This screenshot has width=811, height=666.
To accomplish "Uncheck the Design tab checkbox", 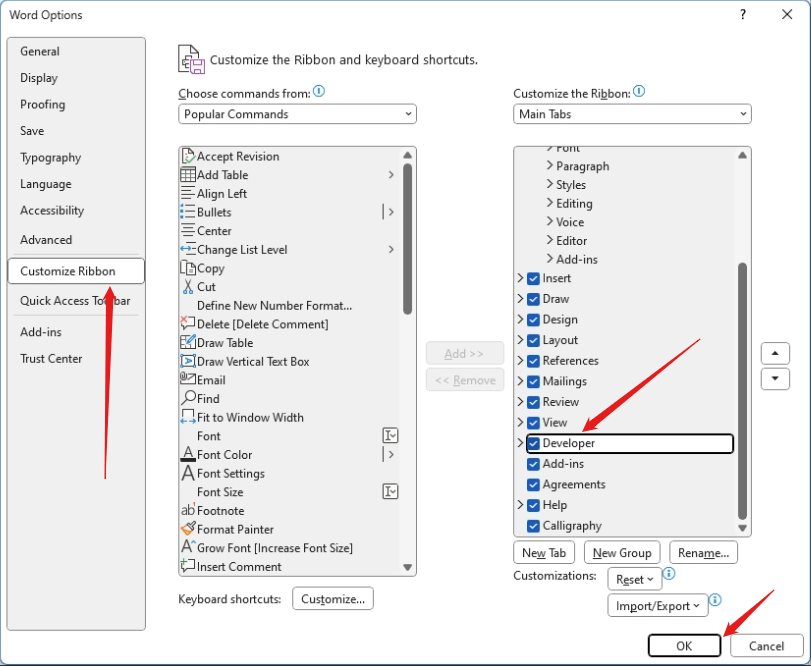I will tap(533, 320).
